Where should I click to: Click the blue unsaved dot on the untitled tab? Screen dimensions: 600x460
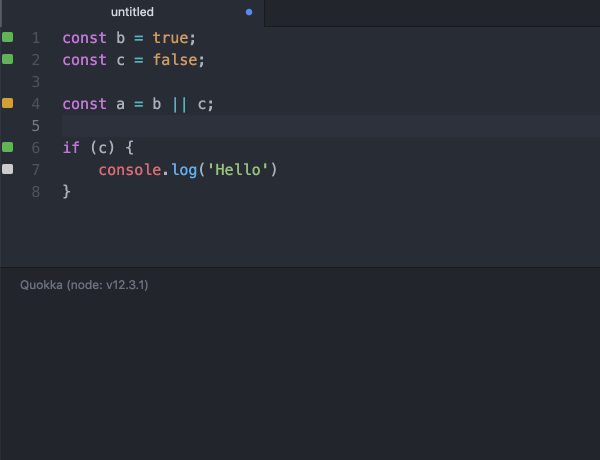[x=249, y=12]
